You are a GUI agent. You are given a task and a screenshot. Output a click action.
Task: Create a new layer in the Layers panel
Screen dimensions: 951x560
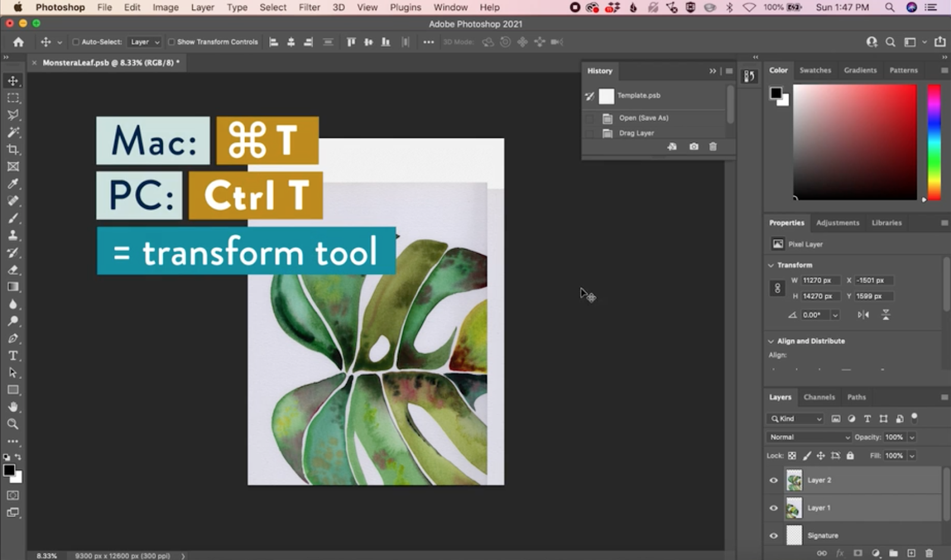pyautogui.click(x=912, y=553)
